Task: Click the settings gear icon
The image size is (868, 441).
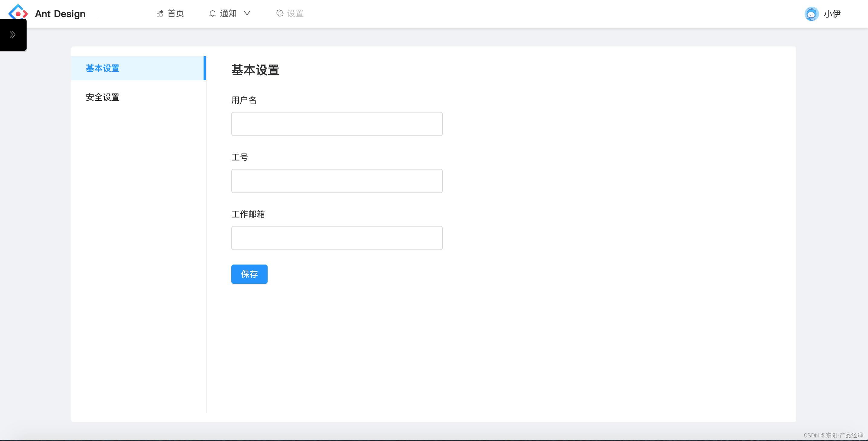Action: pyautogui.click(x=279, y=14)
